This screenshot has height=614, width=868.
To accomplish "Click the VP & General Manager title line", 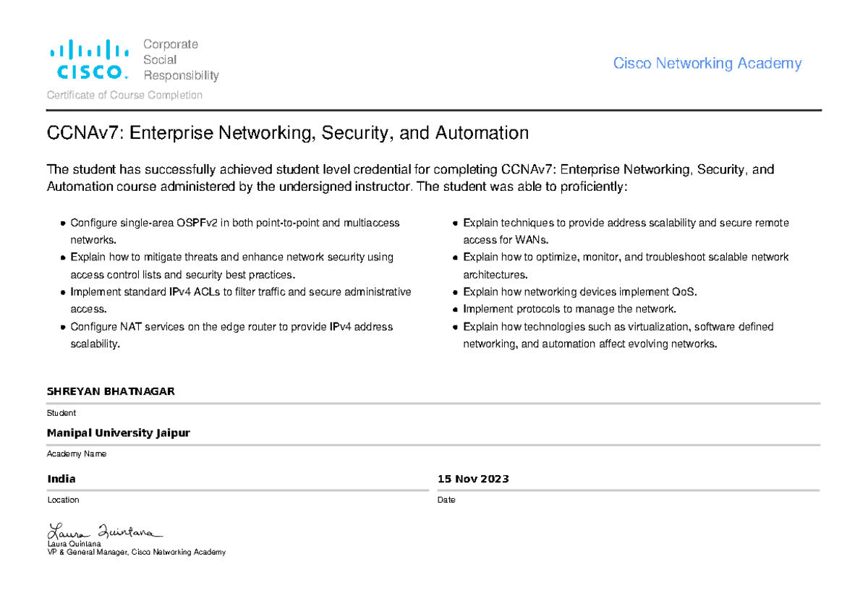I will pos(136,552).
